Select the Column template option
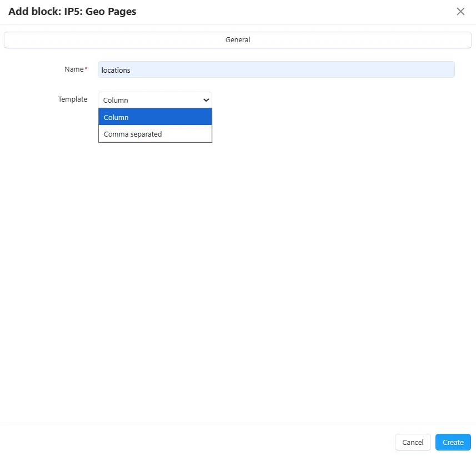 coord(155,117)
